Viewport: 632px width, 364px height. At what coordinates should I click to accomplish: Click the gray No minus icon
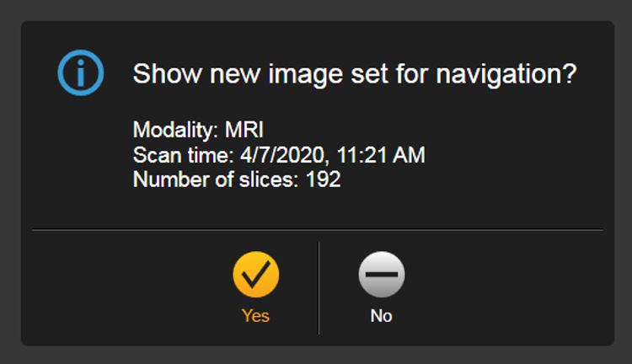point(382,275)
